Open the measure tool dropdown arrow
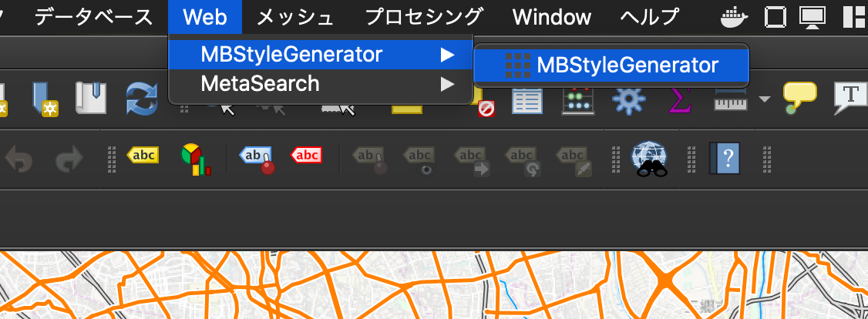 [765, 99]
